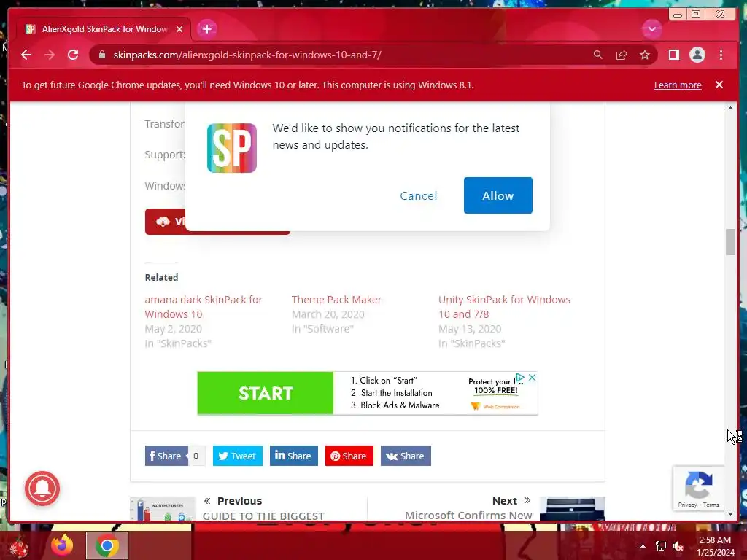Open the side panel icon
Image resolution: width=747 pixels, height=560 pixels.
(x=673, y=55)
